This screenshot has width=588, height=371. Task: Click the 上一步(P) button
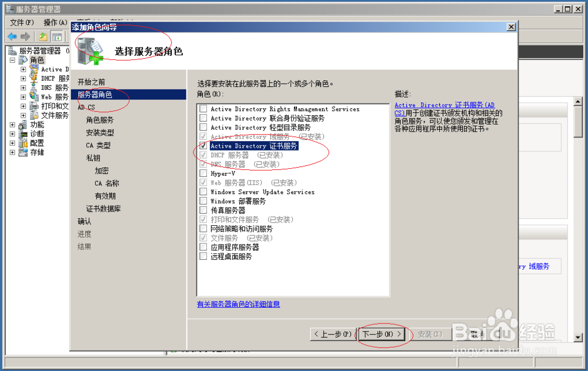click(333, 334)
